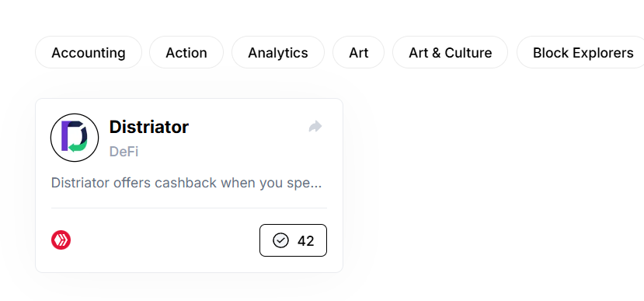Select the Accounting category chip
This screenshot has width=644, height=301.
click(89, 52)
